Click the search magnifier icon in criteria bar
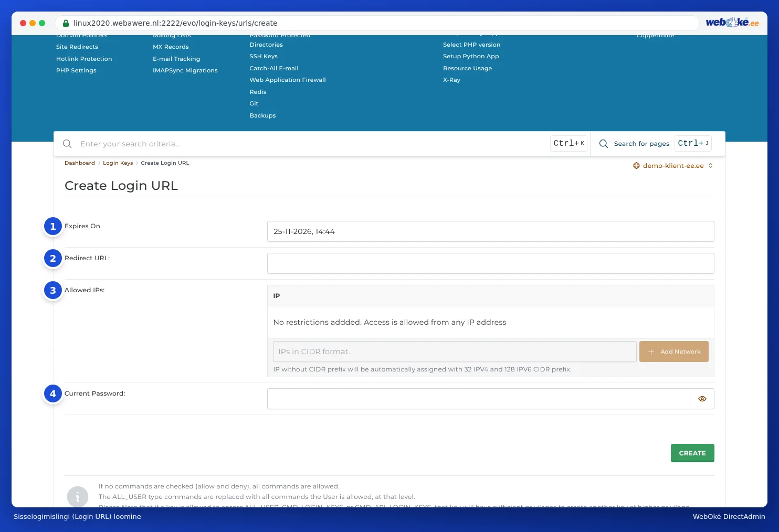The width and height of the screenshot is (779, 532). [67, 144]
